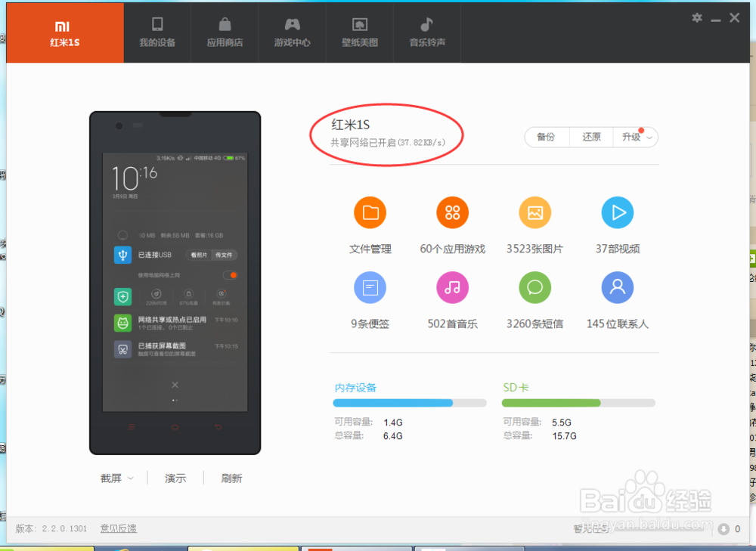Click the 升级 upgrade button
The image size is (756, 551).
point(631,137)
